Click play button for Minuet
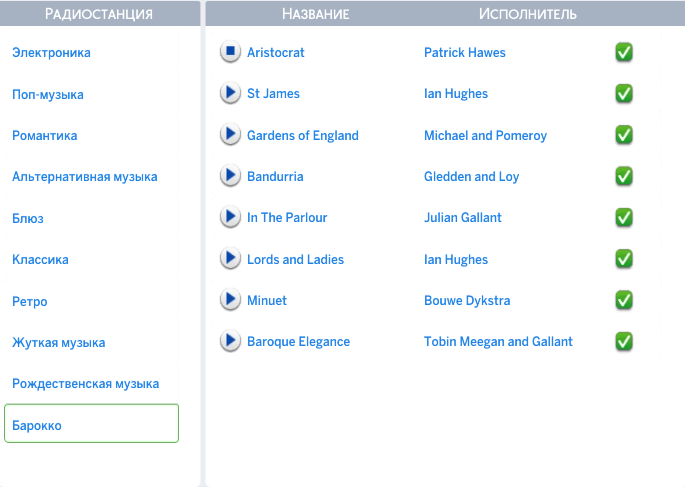Screen dimensions: 685x487 point(230,300)
